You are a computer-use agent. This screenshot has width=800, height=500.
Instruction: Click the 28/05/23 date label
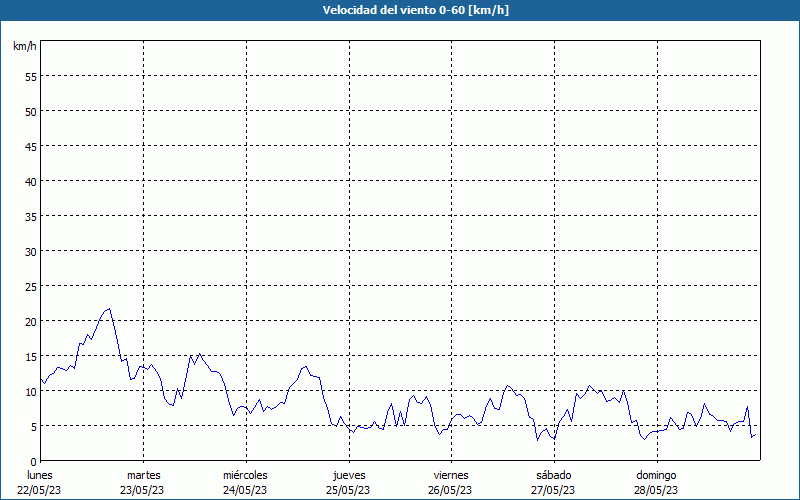656,490
